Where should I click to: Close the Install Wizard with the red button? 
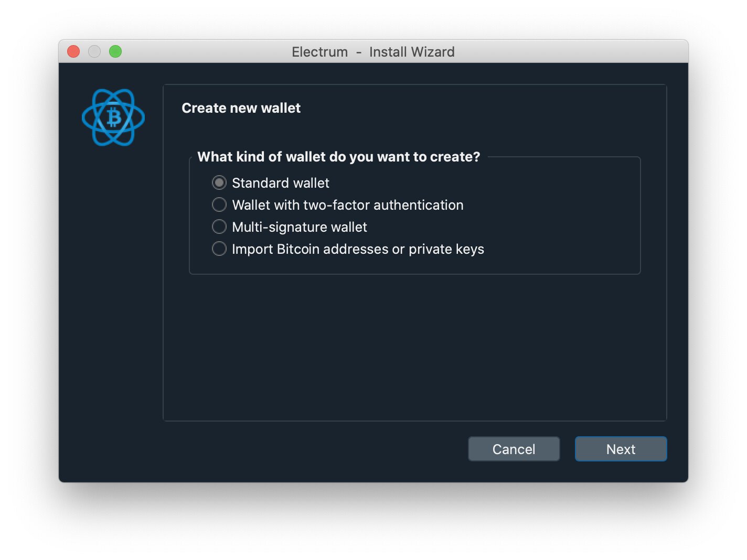coord(73,51)
